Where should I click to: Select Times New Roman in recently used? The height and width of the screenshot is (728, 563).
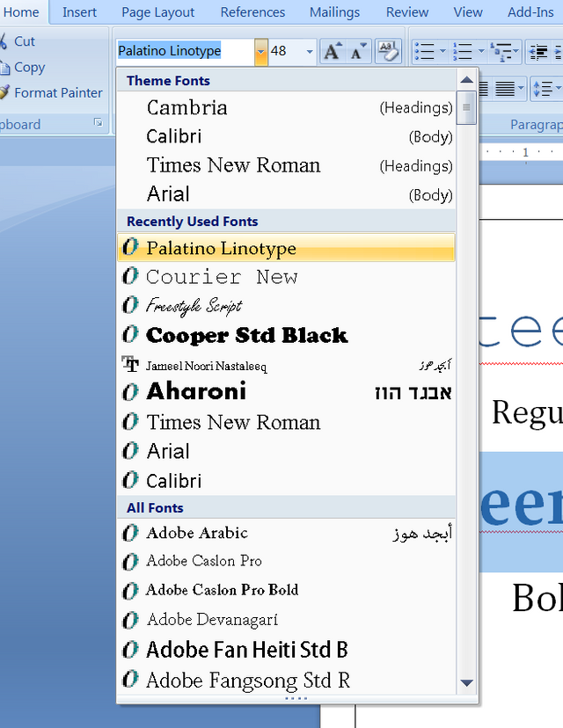click(x=286, y=422)
